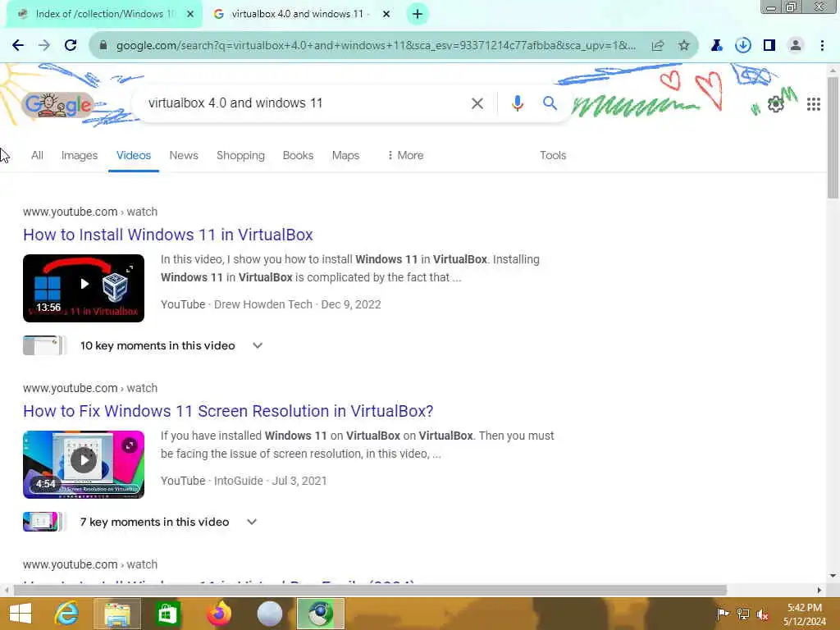Switch to the 'Index of /collection/Windows' tab

[x=104, y=14]
